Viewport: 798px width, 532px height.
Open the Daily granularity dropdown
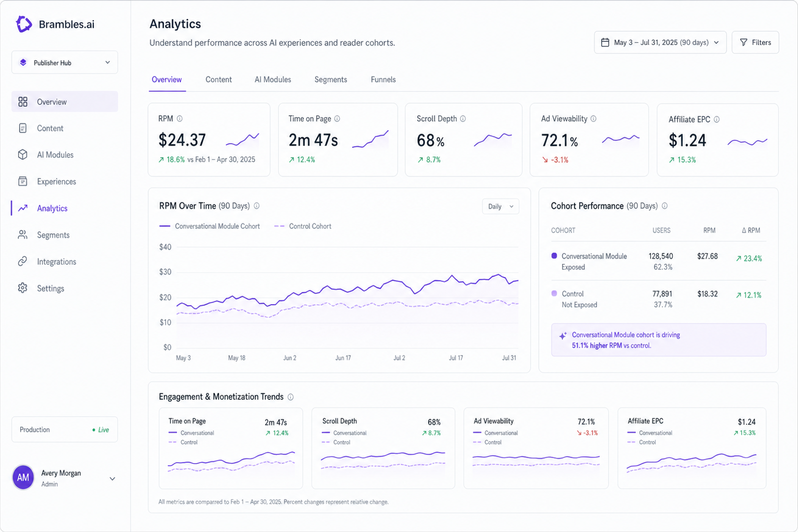click(x=501, y=206)
